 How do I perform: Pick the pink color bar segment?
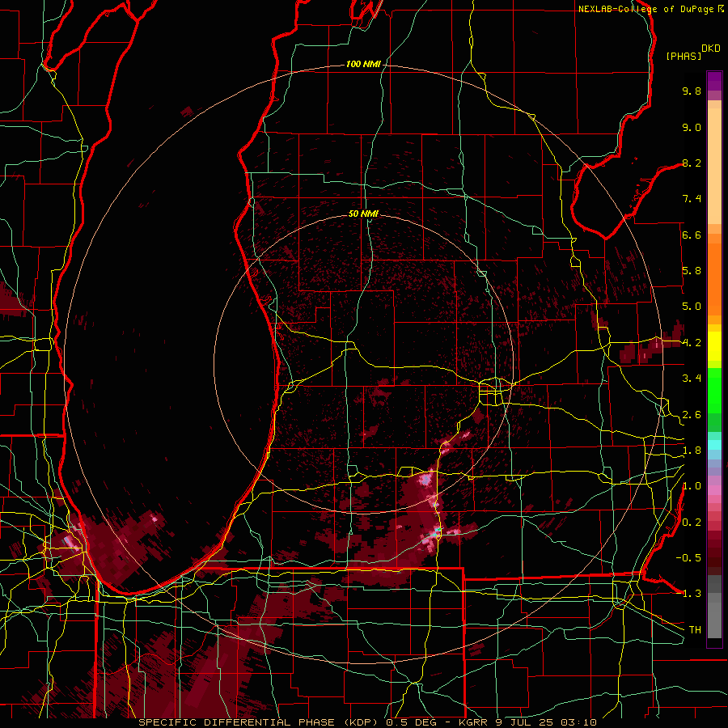714,490
